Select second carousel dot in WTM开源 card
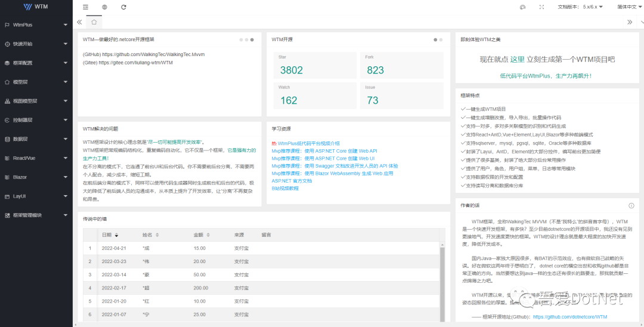644x327 pixels. [x=441, y=40]
